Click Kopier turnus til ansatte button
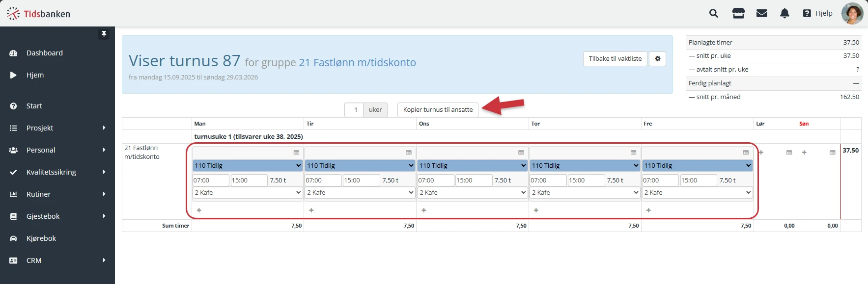868x284 pixels. pos(438,110)
